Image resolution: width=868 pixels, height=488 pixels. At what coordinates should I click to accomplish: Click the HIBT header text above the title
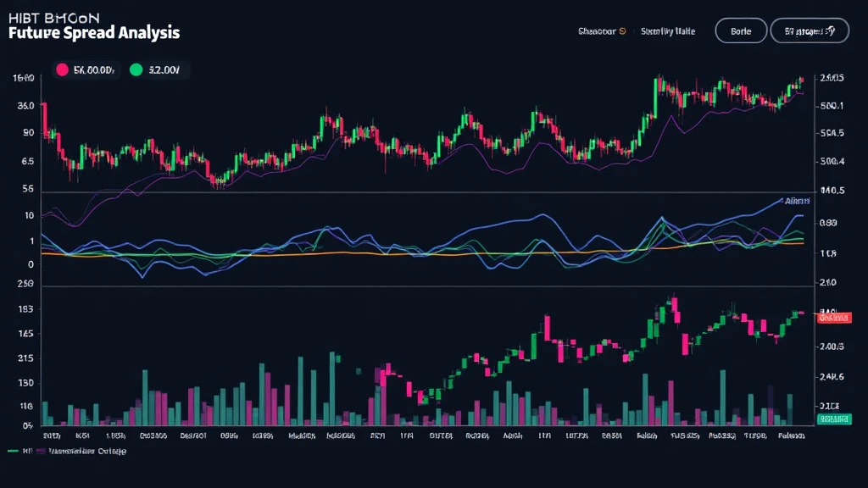click(53, 17)
